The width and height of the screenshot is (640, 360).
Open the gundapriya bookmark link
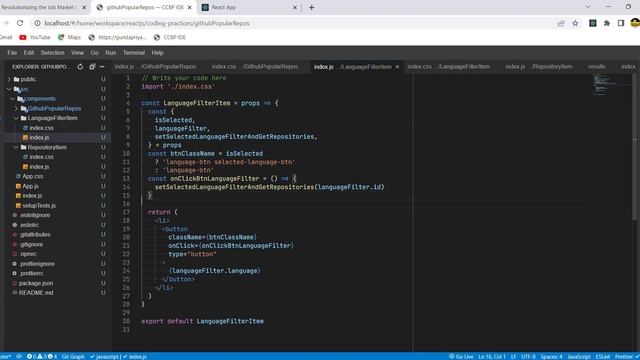pyautogui.click(x=117, y=37)
